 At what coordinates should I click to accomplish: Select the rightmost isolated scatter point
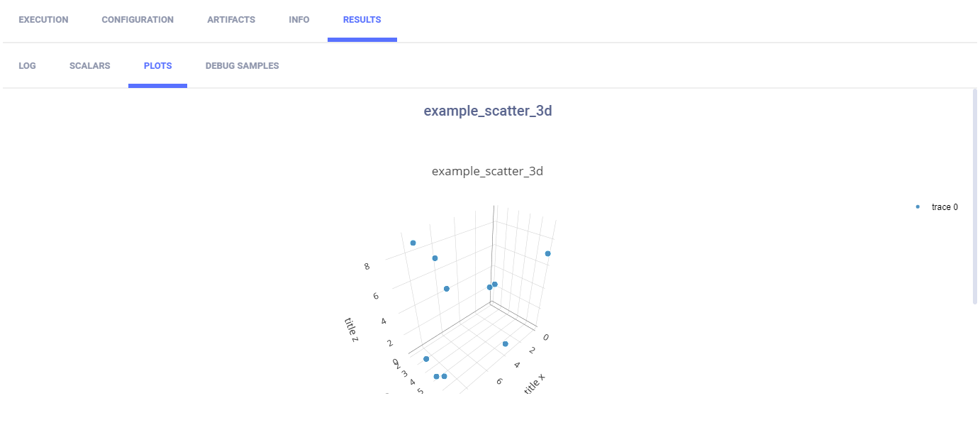(547, 253)
